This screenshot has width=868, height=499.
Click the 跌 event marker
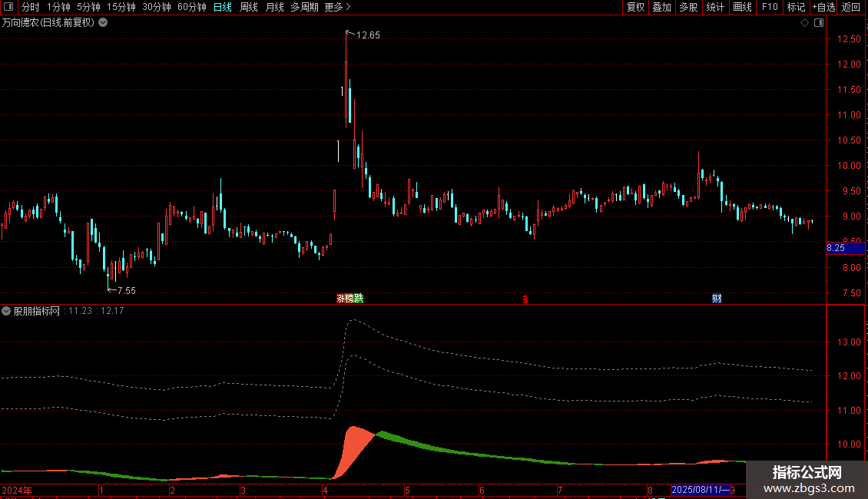[359, 299]
